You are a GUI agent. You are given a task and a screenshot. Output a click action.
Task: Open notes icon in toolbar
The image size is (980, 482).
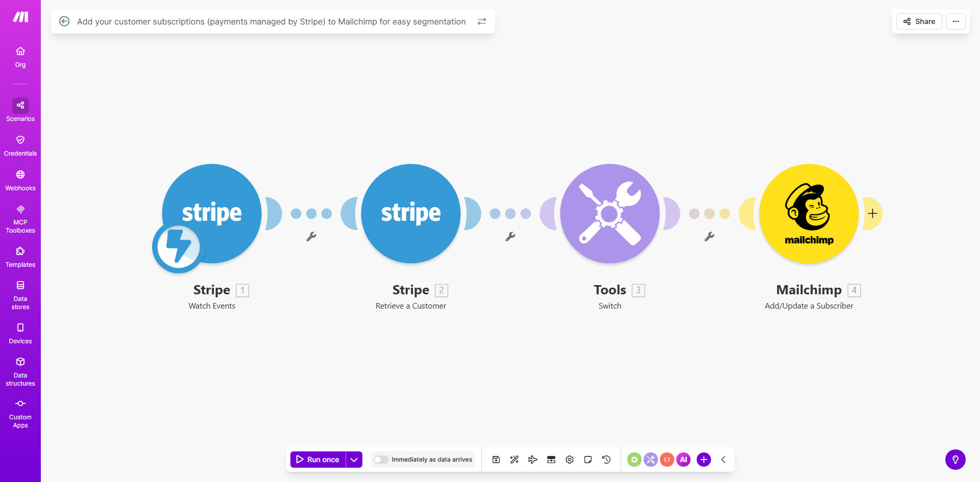coord(588,460)
